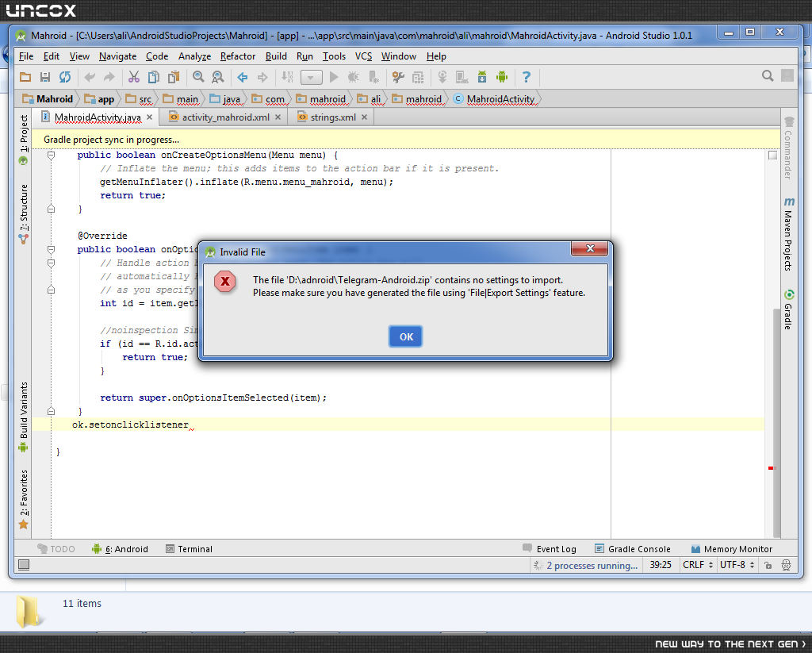Toggle Build Variants side panel
The width and height of the screenshot is (812, 653).
click(x=23, y=417)
